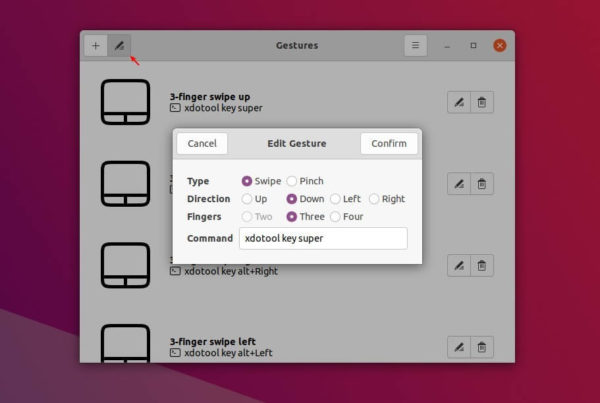Viewport: 600px width, 403px height.
Task: Set direction to Left
Action: click(x=345, y=199)
